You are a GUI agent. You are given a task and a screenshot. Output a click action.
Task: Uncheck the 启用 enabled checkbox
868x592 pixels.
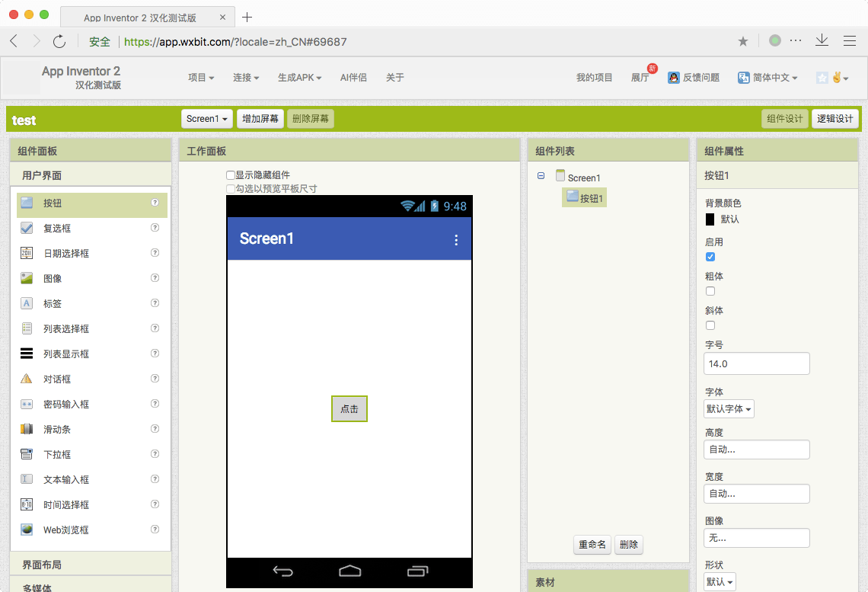pos(710,257)
